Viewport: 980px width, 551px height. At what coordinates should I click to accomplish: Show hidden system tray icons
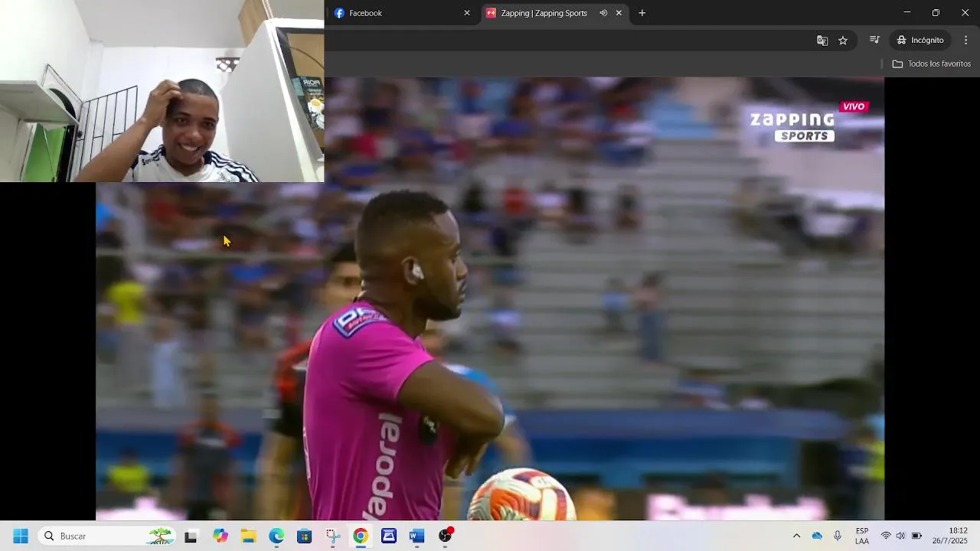796,536
